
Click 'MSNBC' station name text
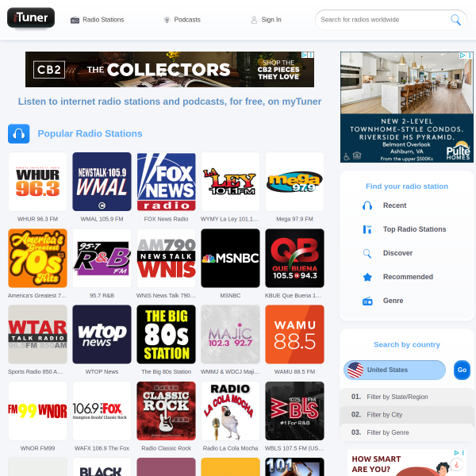point(230,296)
